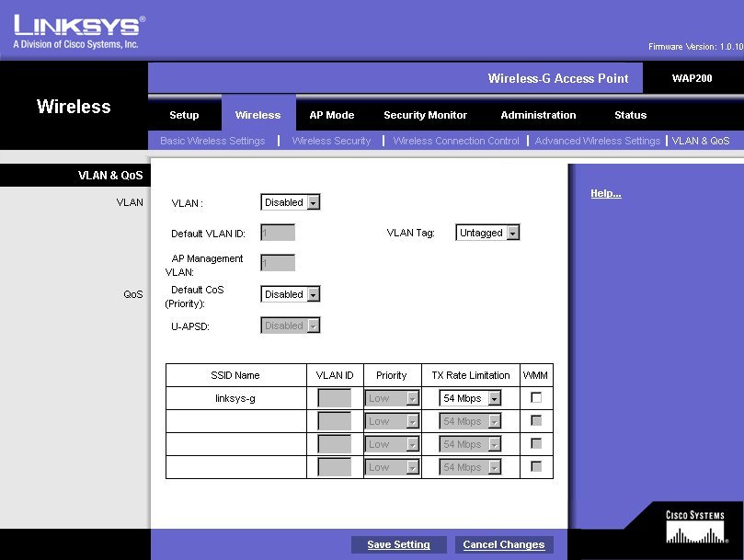
Task: Open Advanced Wireless Settings
Action: pos(595,141)
